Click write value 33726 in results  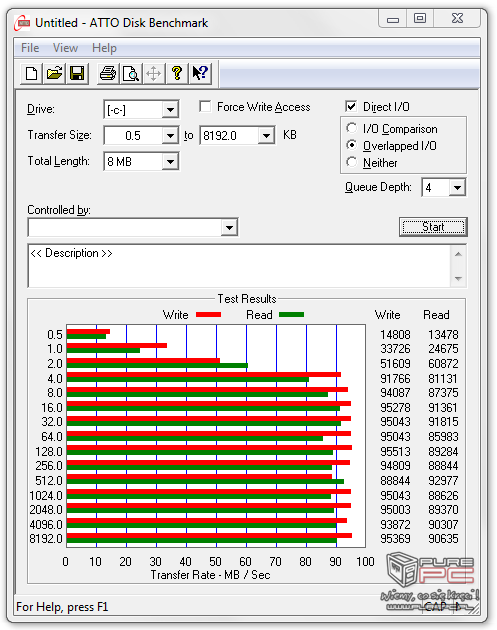395,349
